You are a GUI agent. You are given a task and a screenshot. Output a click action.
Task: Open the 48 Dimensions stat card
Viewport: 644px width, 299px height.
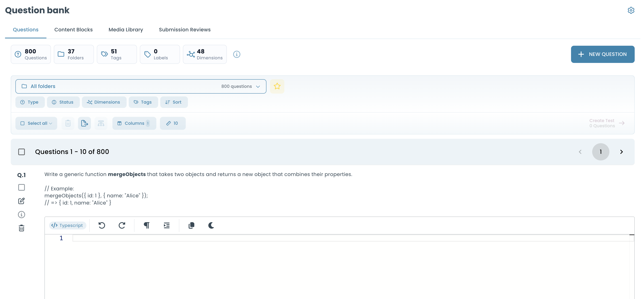(x=205, y=54)
